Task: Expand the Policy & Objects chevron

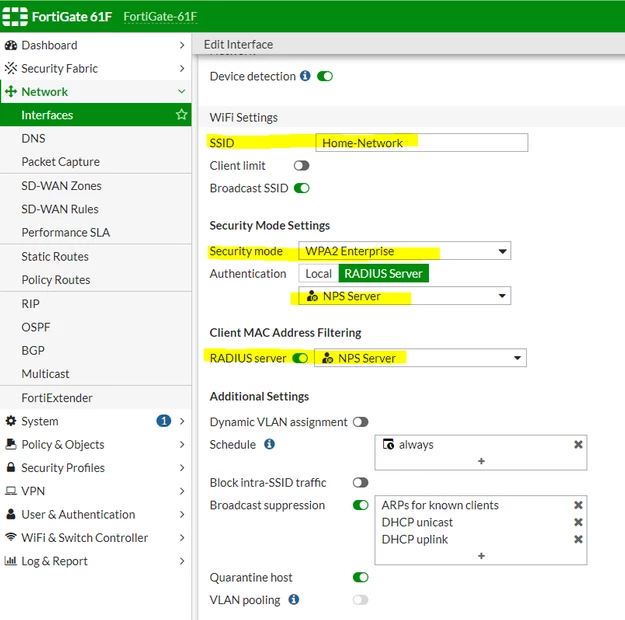Action: pos(182,444)
